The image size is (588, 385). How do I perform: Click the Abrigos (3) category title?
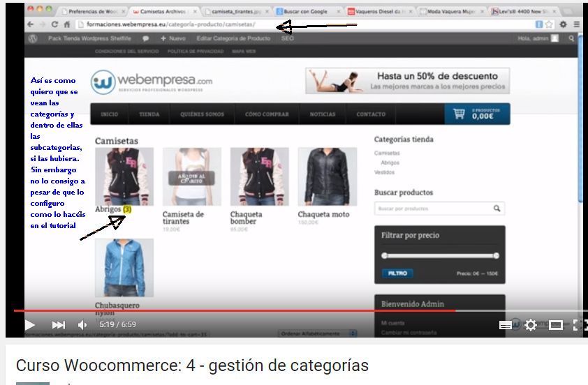(x=113, y=209)
